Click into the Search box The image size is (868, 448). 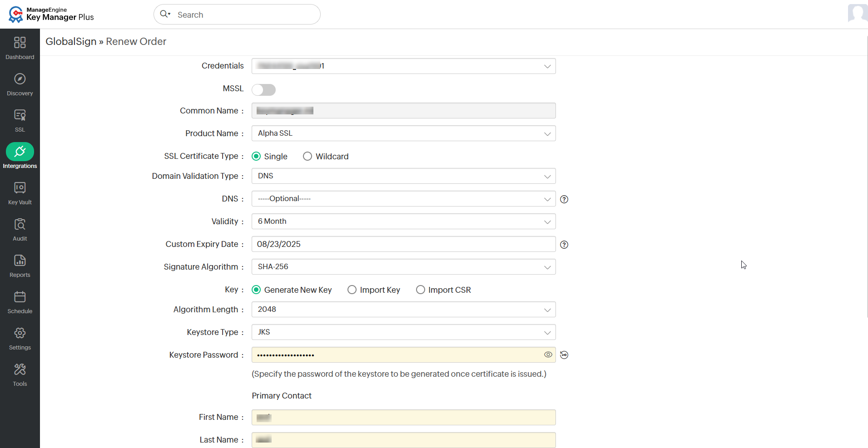(237, 15)
